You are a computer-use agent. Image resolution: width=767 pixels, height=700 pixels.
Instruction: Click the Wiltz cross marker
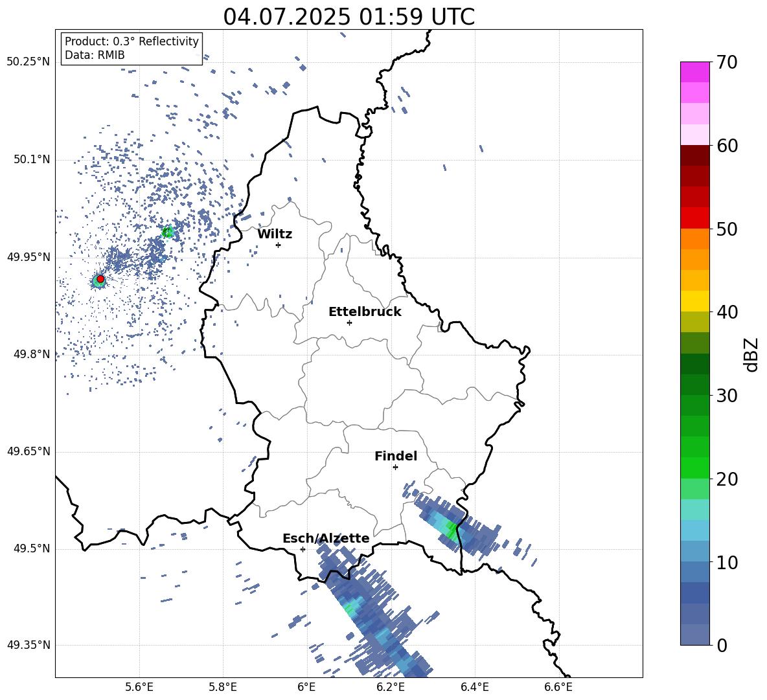click(279, 245)
